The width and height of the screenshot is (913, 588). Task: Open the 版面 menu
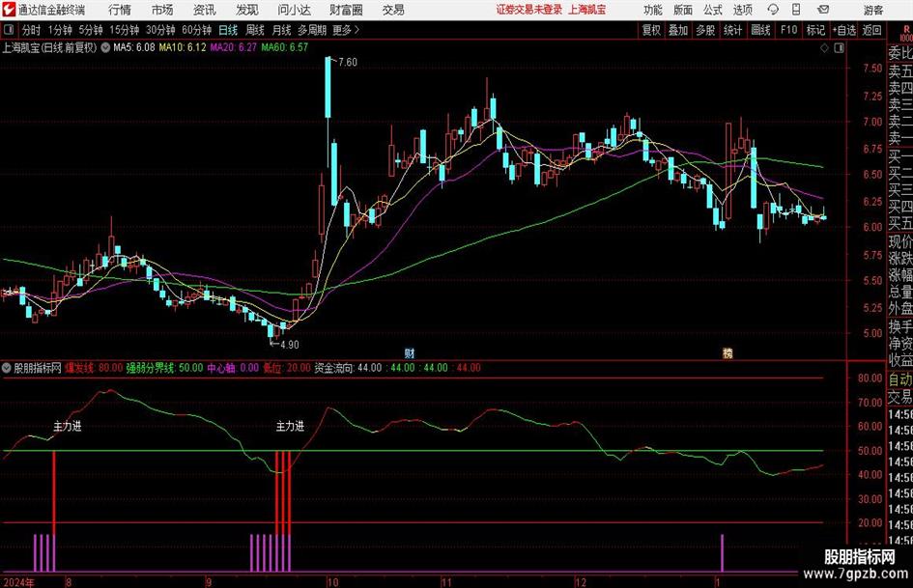[683, 10]
